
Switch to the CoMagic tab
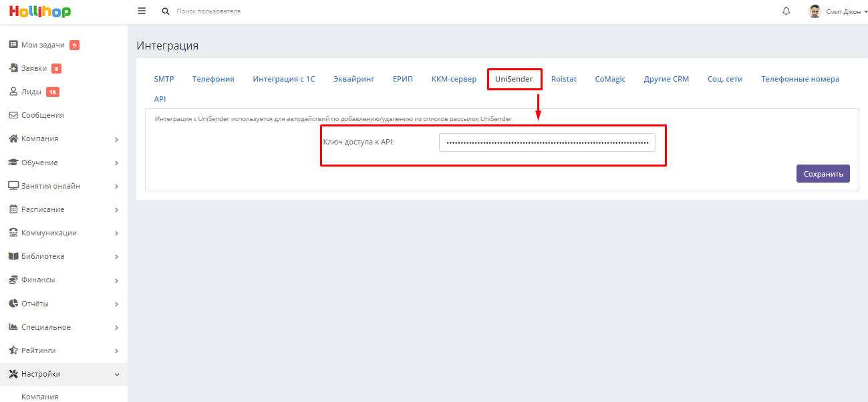click(610, 79)
